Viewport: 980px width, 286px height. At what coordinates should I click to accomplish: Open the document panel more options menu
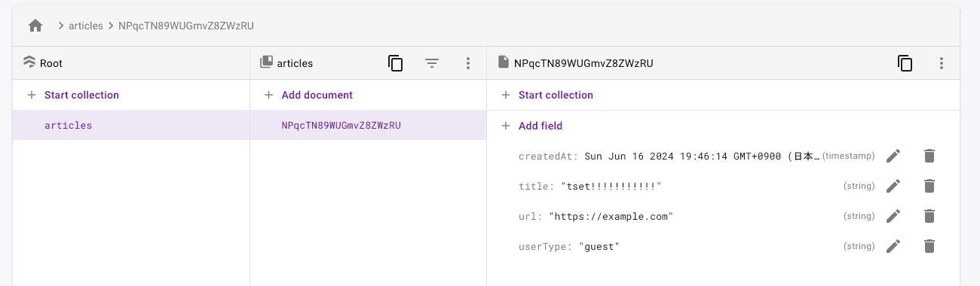[x=942, y=64]
